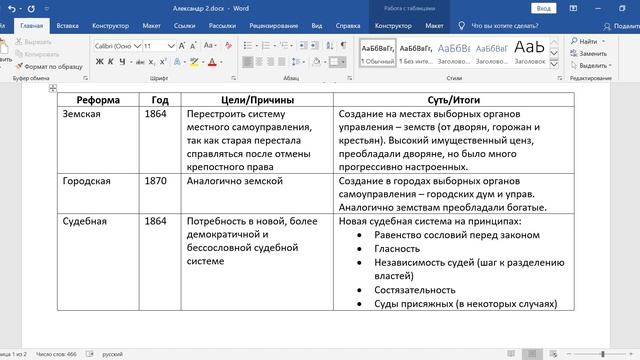
Task: Increase font size with large A icon
Action: [x=182, y=46]
